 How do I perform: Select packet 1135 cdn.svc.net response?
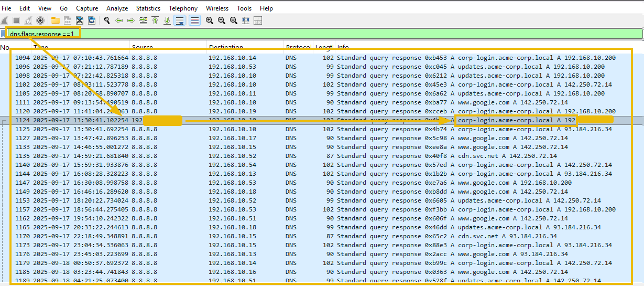pyautogui.click(x=322, y=156)
